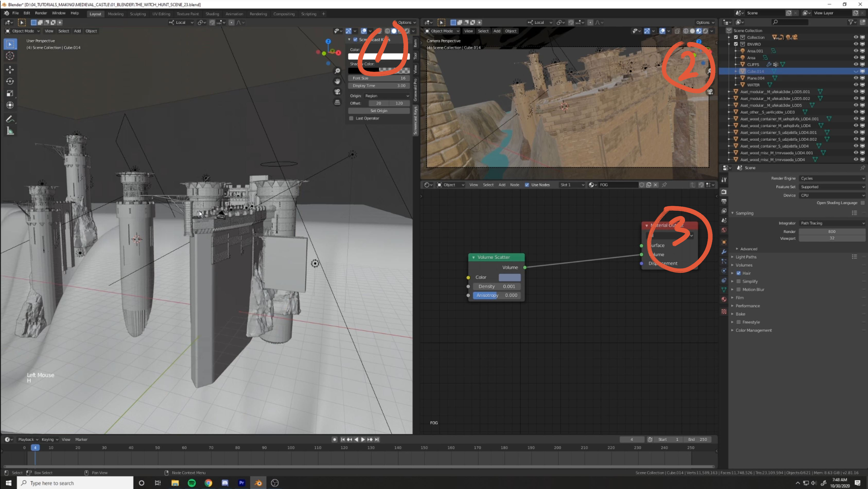Screen dimensions: 868x489
Task: Open the Playback popover in timeline
Action: [x=28, y=439]
